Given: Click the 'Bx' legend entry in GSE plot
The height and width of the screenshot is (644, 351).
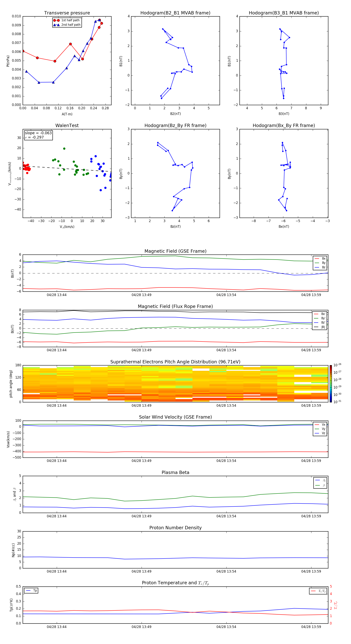Looking at the screenshot, I should 320,259.
